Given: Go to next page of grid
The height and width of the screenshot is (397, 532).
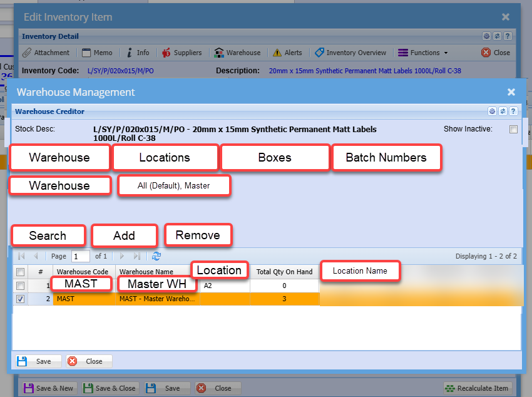Looking at the screenshot, I should (122, 256).
